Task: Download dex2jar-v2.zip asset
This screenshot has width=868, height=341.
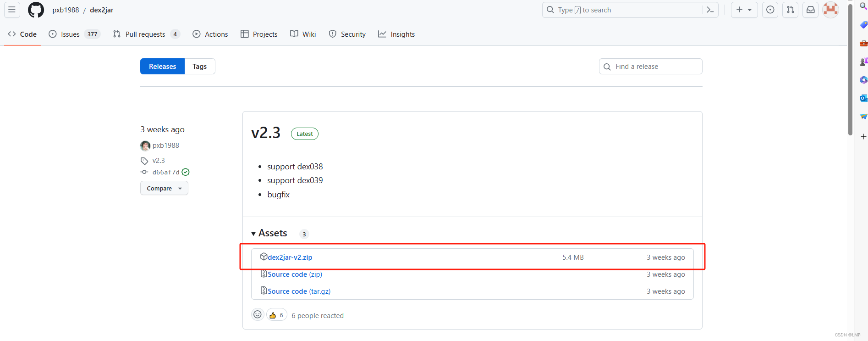Action: (x=290, y=257)
